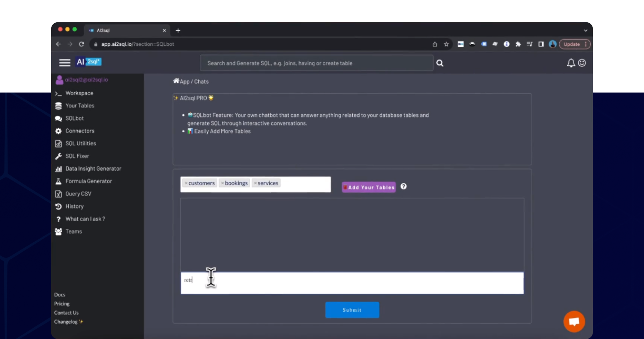Expand the tab list chevron

(x=585, y=31)
